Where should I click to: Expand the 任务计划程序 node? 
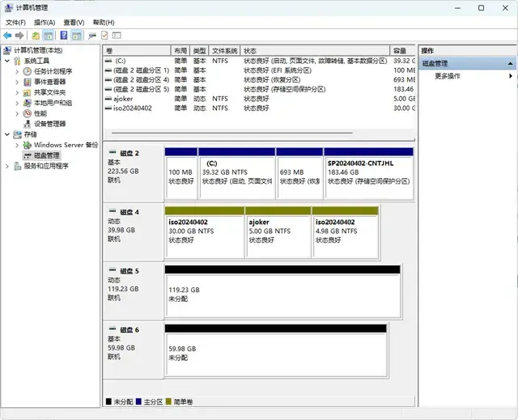click(18, 71)
